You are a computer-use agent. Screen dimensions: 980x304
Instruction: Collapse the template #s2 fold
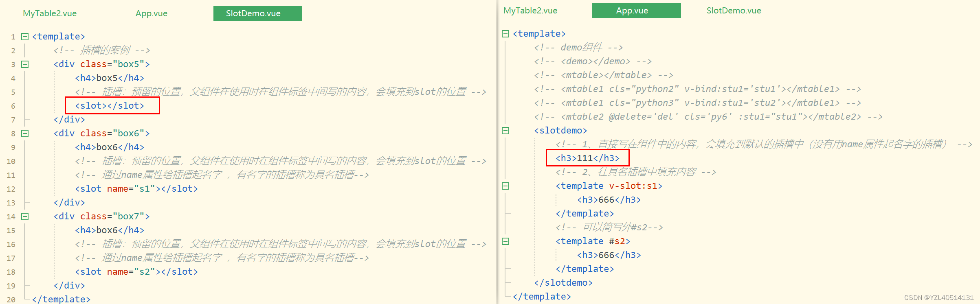[505, 241]
